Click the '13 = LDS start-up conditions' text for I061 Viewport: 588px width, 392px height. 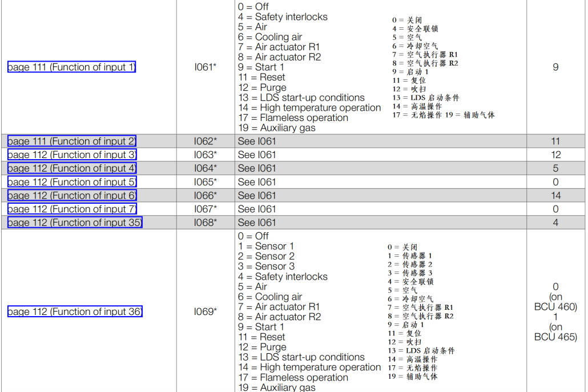coord(301,98)
